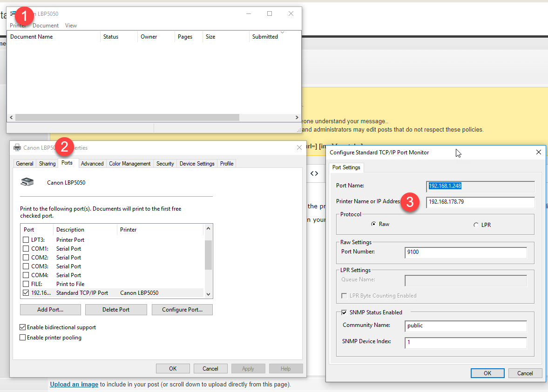548x392 pixels.
Task: Click the print queue horizontal scrollbar thumb
Action: 127,117
